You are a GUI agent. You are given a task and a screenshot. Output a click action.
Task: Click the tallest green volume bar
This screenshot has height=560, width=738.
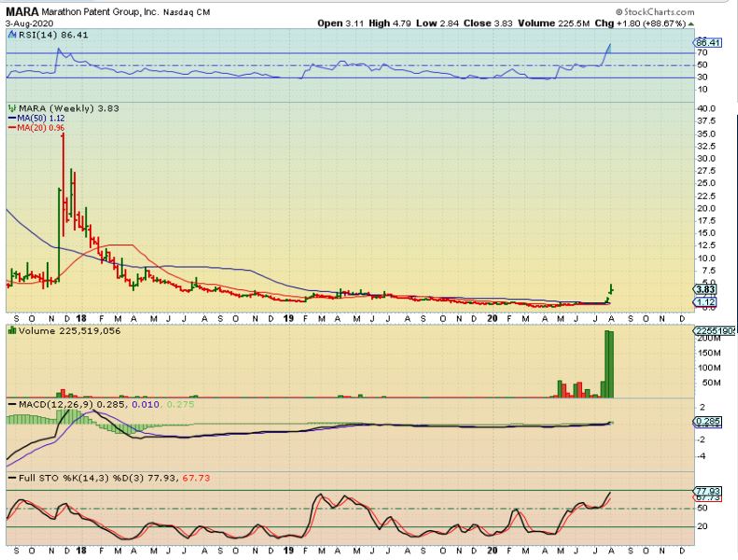[x=607, y=364]
